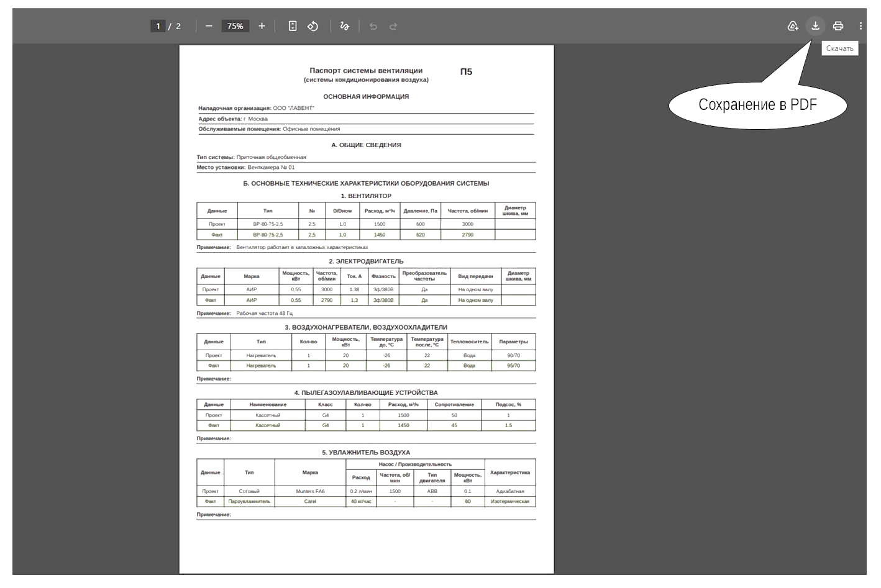The height and width of the screenshot is (588, 881).
Task: Download the PDF file
Action: (815, 25)
